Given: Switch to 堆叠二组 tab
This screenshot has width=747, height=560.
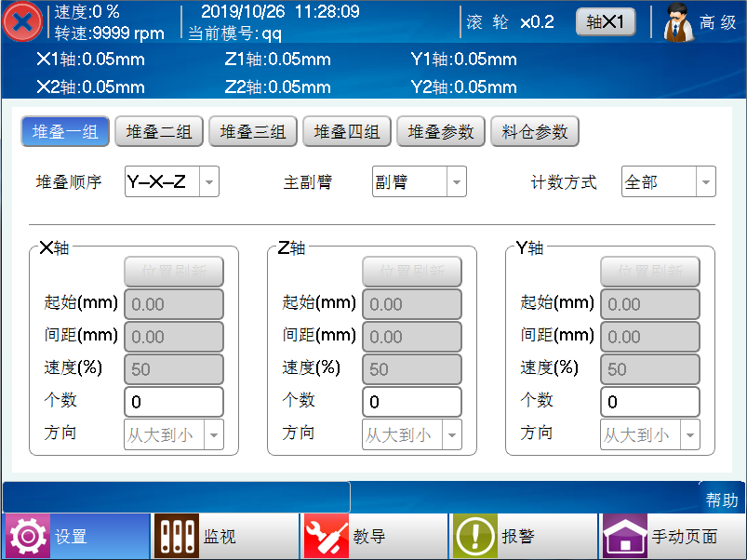Looking at the screenshot, I should pos(158,132).
